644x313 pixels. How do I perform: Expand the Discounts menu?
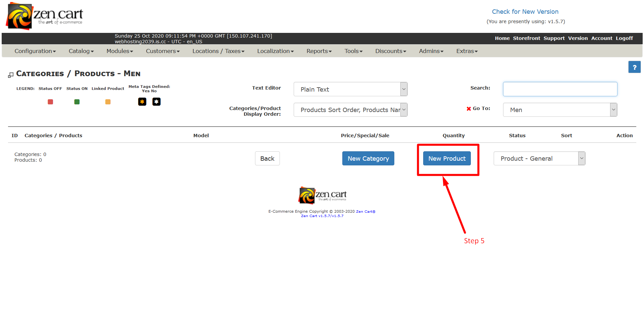tap(391, 51)
